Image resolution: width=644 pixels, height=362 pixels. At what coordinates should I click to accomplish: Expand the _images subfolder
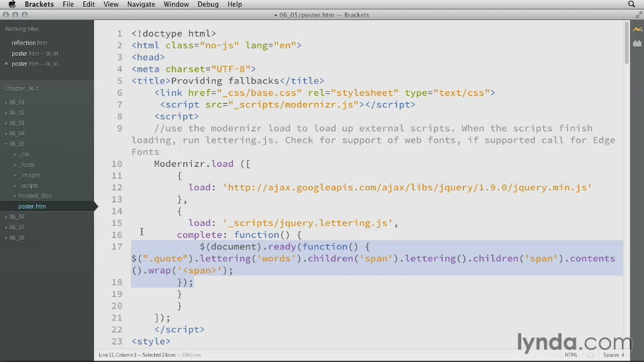point(15,175)
